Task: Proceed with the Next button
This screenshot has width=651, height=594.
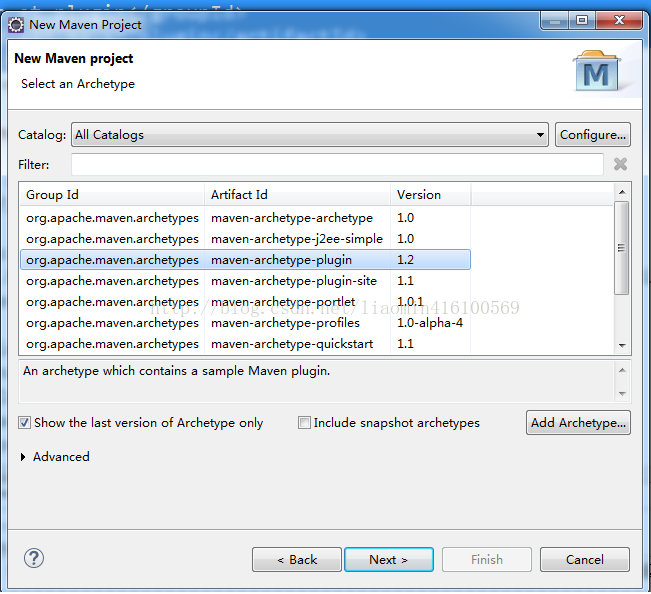Action: pos(389,560)
